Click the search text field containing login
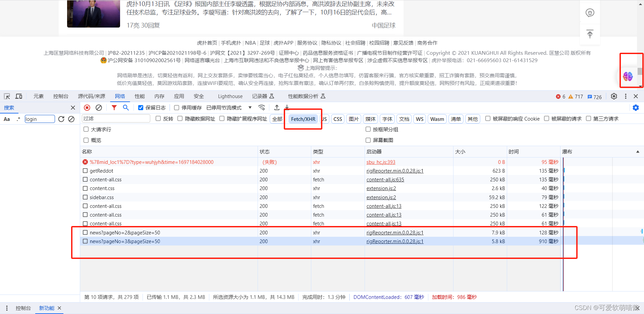The height and width of the screenshot is (314, 644). [x=40, y=119]
